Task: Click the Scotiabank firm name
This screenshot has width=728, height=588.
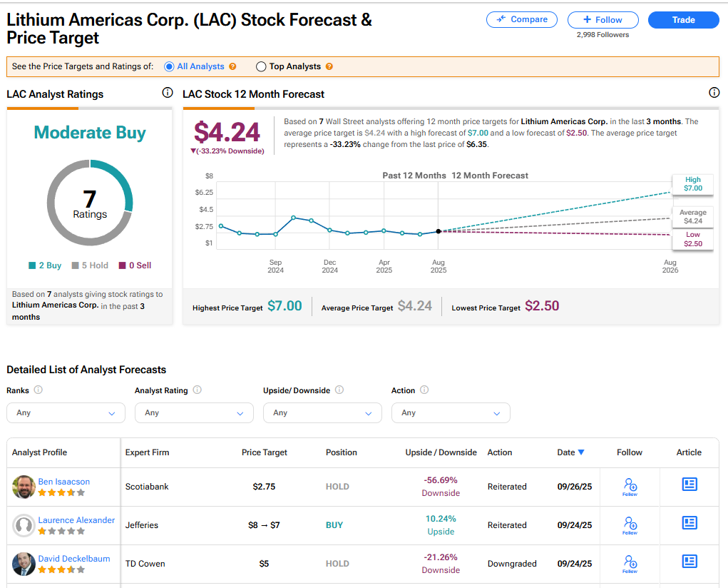Action: 147,487
